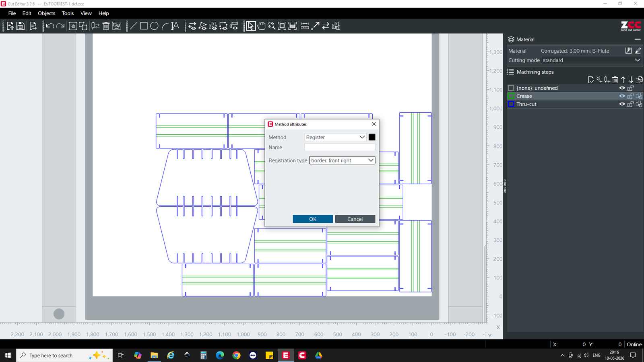This screenshot has height=362, width=644.
Task: Close the Method attributes dialog
Action: 374,124
